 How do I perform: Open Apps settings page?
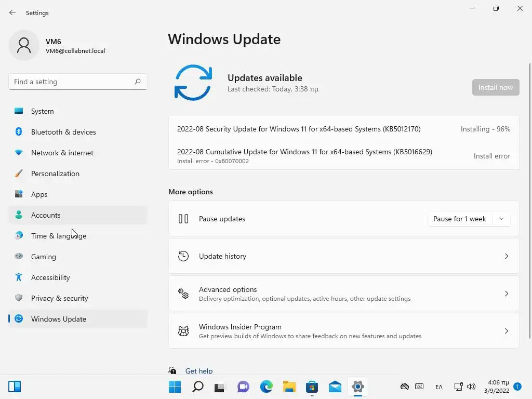tap(78, 194)
